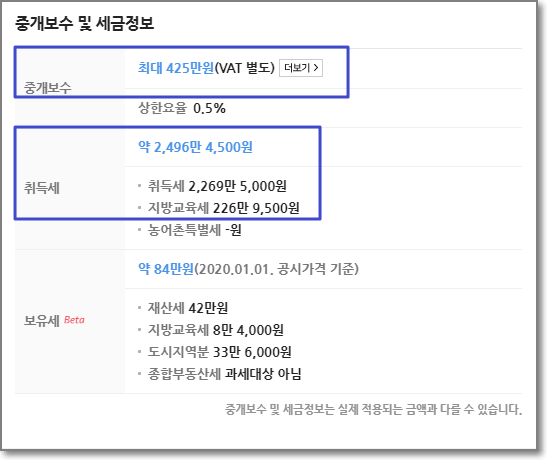Click the 약 84만원 holding tax amount
This screenshot has width=547, height=460.
(x=166, y=269)
